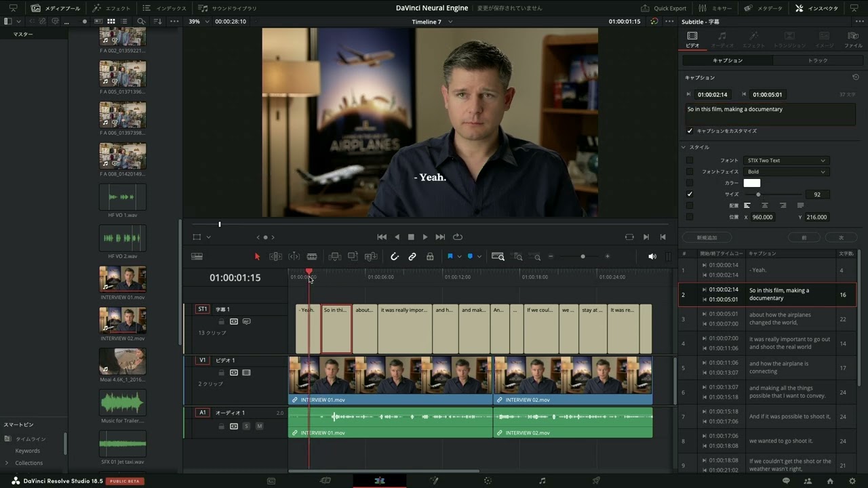Open the STIX Two Text font dropdown
This screenshot has width=868, height=488.
coord(785,161)
